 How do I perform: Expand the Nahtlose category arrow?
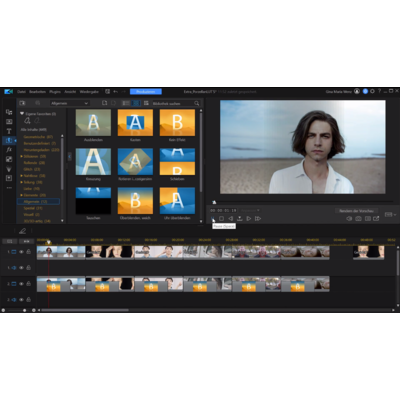22,176
